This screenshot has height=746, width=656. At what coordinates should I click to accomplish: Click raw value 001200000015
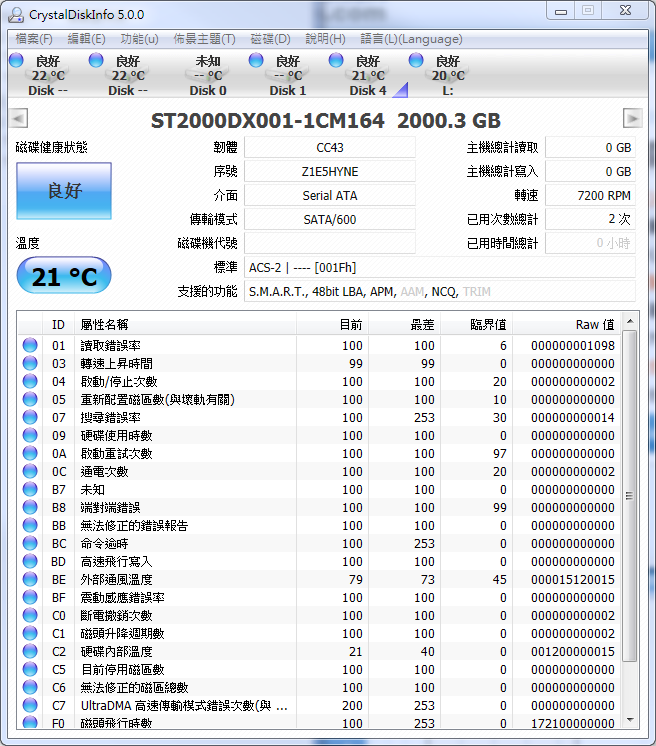pyautogui.click(x=573, y=651)
